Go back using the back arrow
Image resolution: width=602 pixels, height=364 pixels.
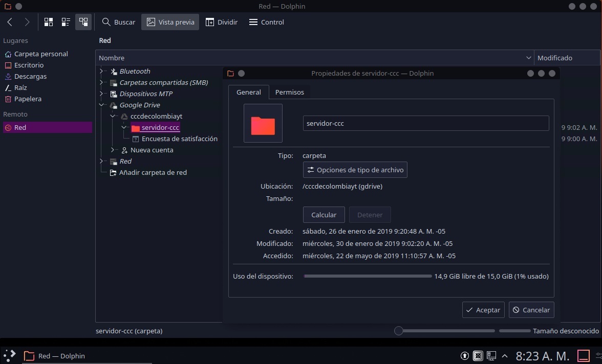[x=10, y=22]
